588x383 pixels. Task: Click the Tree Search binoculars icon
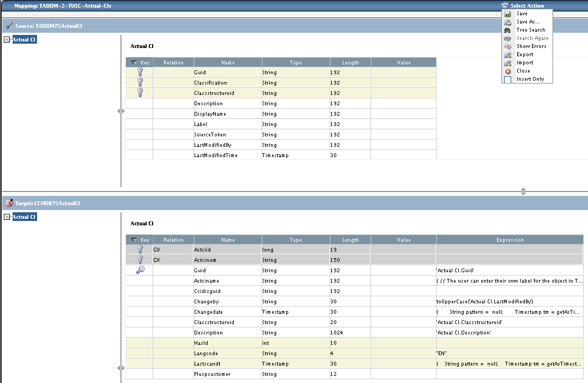pyautogui.click(x=507, y=31)
